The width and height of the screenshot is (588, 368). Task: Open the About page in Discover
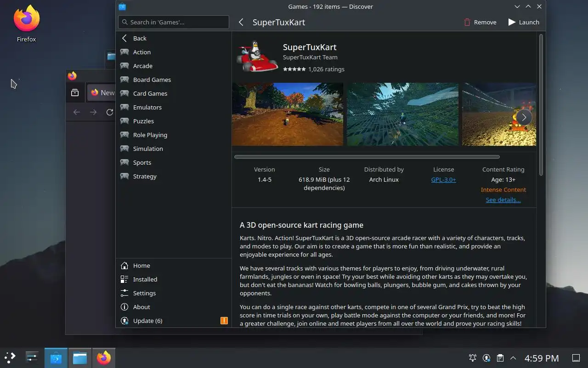point(174,307)
